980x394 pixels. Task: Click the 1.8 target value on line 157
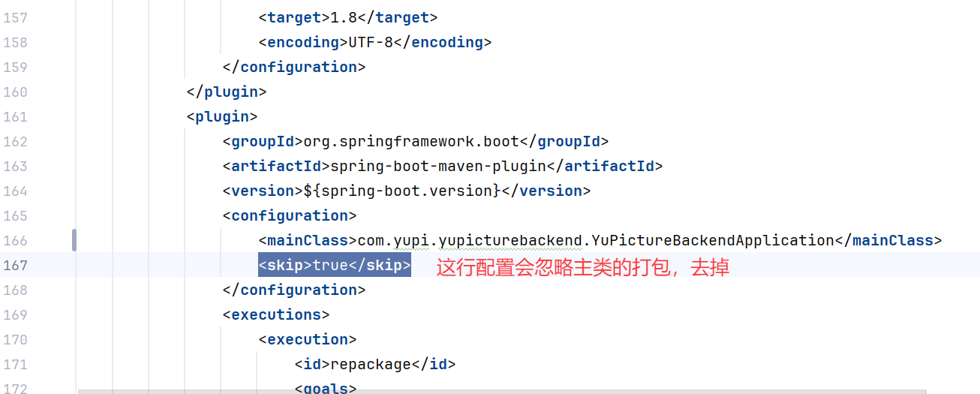tap(344, 18)
